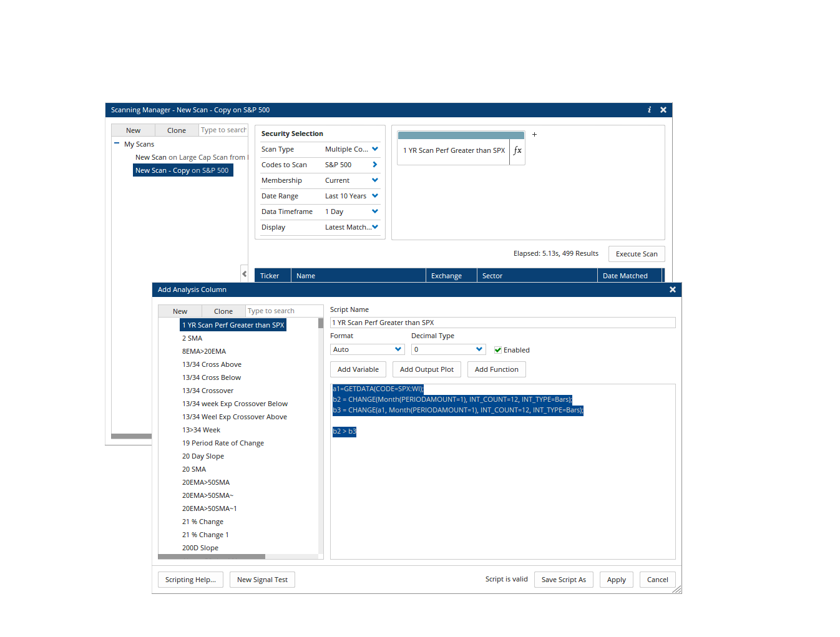The width and height of the screenshot is (840, 637).
Task: Open the Decimal Type dropdown
Action: [x=448, y=349]
